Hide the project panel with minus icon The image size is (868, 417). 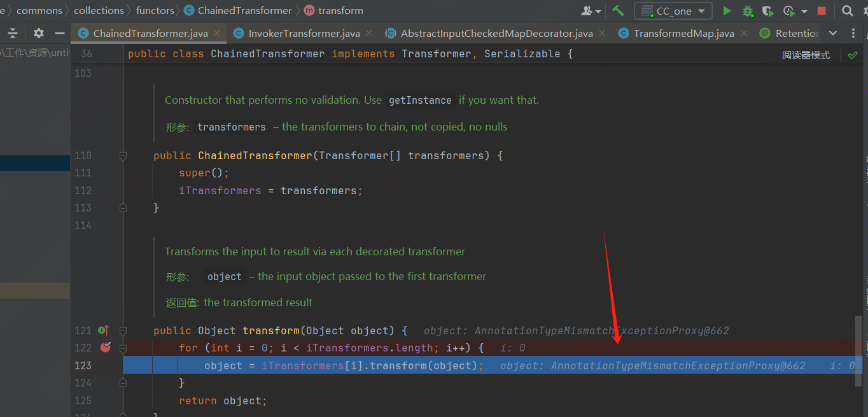click(x=60, y=33)
